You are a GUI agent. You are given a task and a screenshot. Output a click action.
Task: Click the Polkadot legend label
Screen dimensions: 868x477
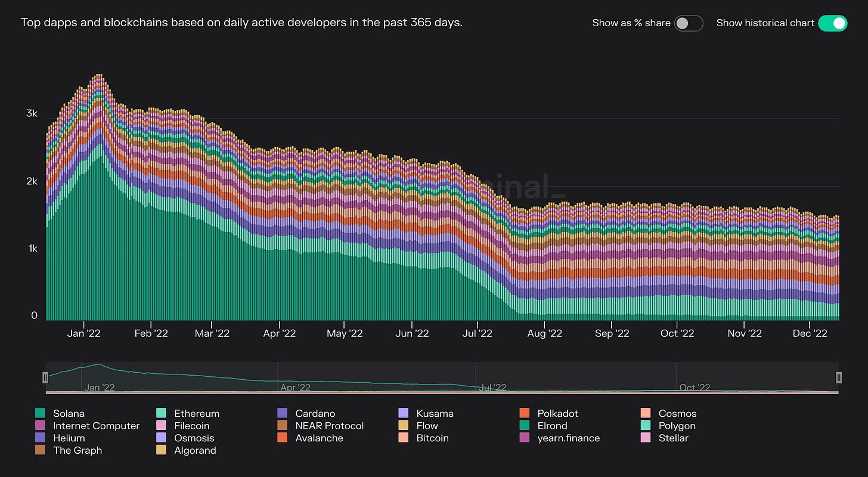coord(558,413)
